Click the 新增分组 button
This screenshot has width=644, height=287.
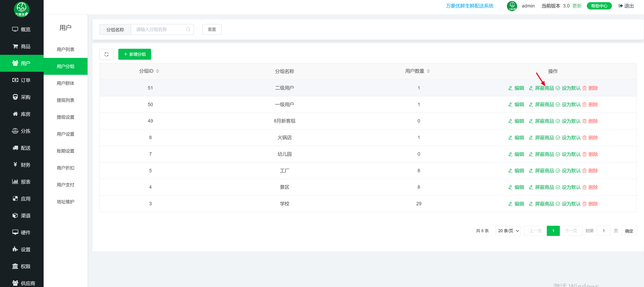point(135,54)
